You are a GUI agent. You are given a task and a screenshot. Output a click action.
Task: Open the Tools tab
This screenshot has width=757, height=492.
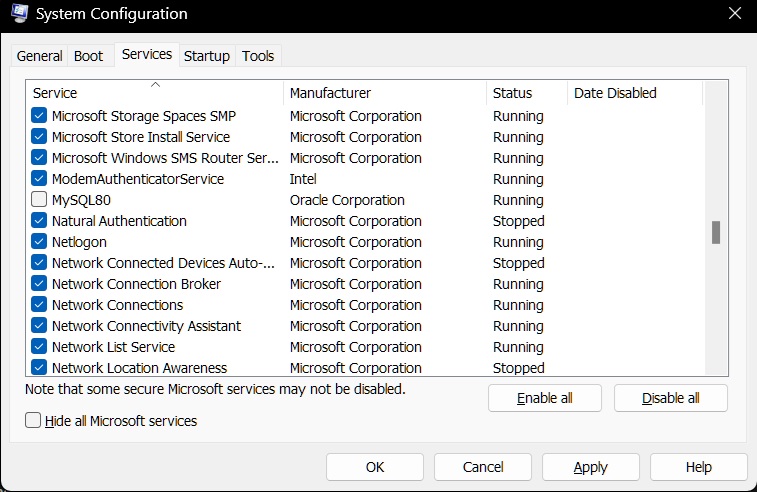(258, 56)
